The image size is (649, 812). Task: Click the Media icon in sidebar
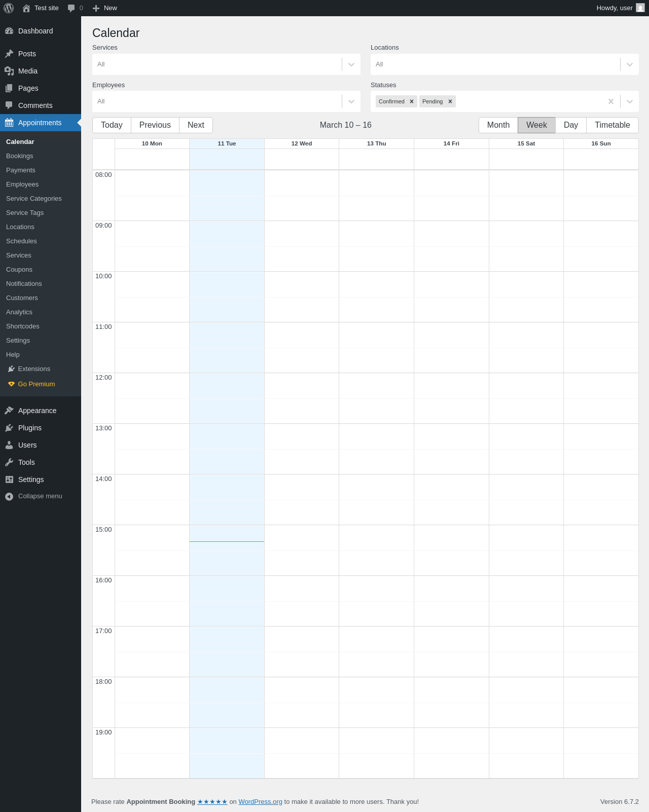coord(9,71)
